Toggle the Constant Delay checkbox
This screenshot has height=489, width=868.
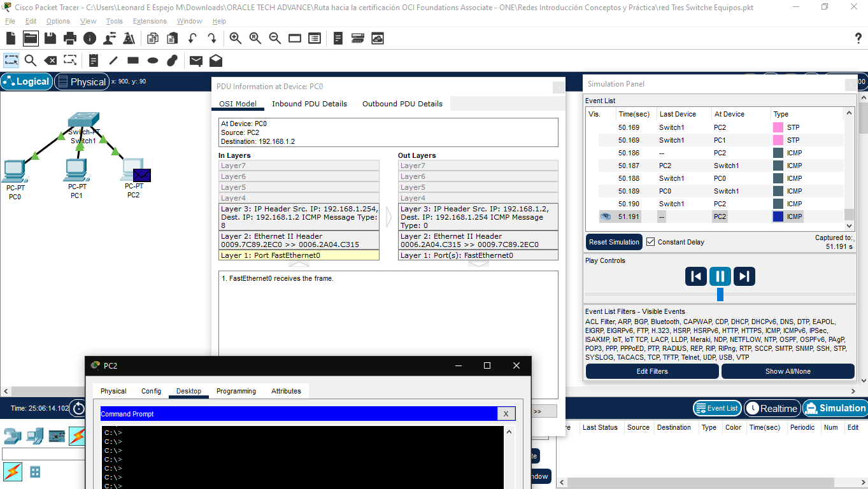coord(650,242)
